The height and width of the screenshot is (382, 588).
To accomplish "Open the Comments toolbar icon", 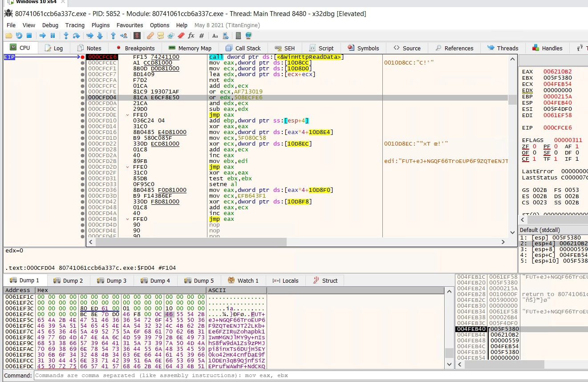I will pos(161,36).
